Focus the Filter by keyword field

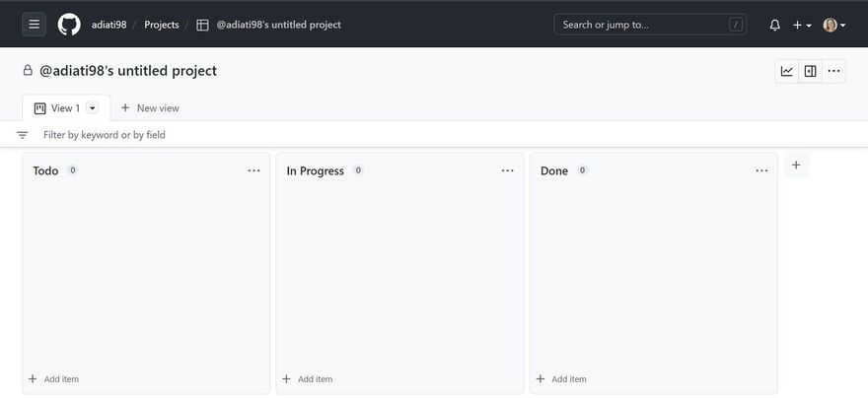(x=443, y=135)
